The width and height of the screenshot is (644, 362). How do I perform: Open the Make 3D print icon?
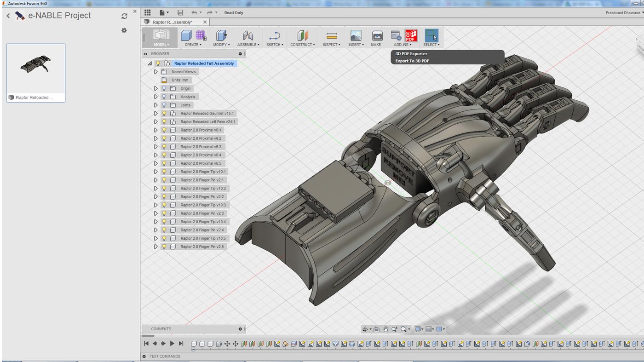click(x=377, y=35)
